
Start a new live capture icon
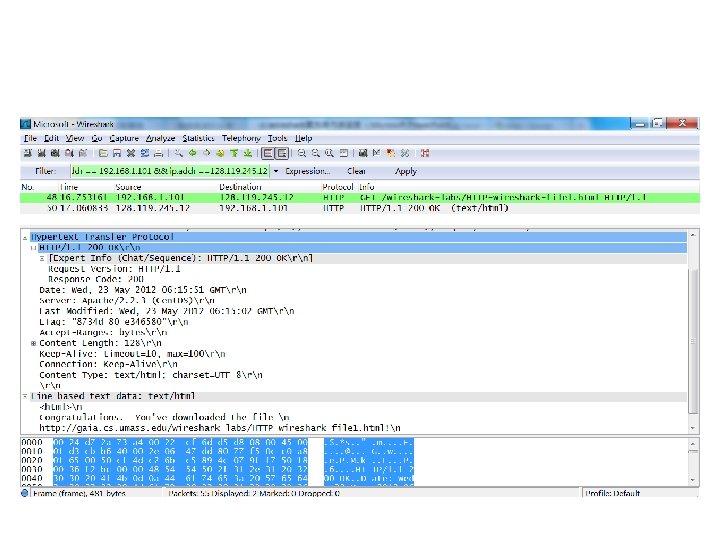tap(55, 153)
